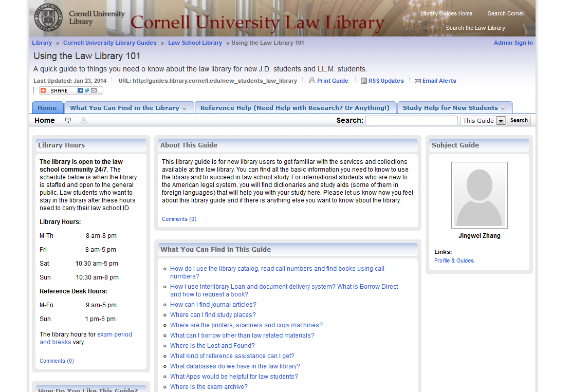Select the Home tab
This screenshot has height=392, width=571.
pos(47,108)
